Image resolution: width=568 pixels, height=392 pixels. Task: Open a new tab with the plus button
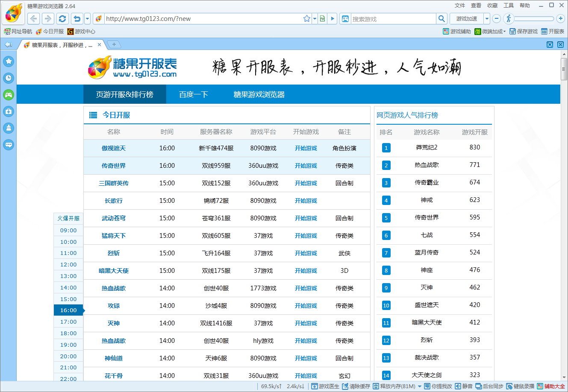pyautogui.click(x=114, y=44)
